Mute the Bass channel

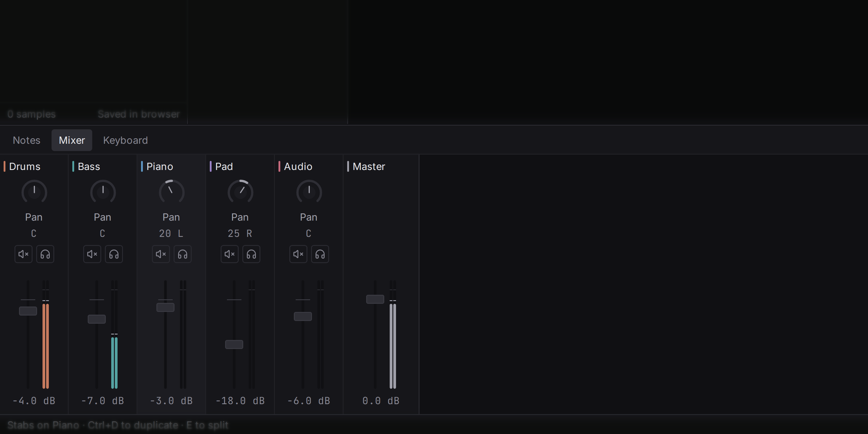[92, 254]
